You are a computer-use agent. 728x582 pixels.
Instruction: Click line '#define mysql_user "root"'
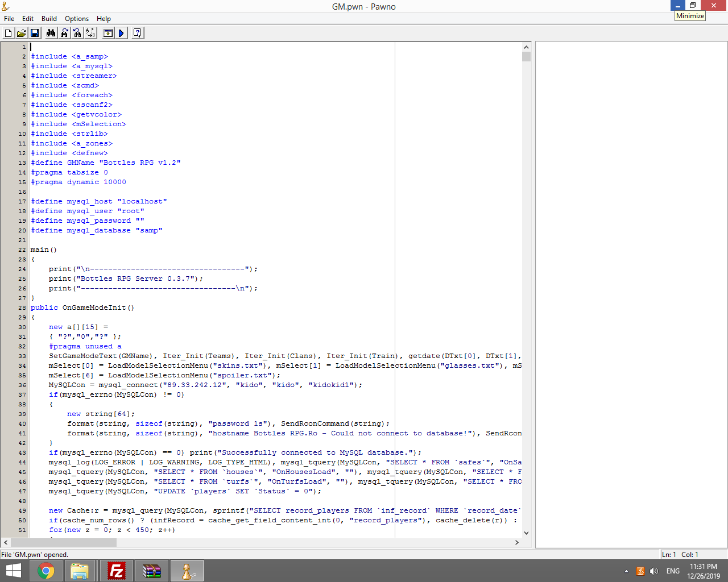click(88, 211)
